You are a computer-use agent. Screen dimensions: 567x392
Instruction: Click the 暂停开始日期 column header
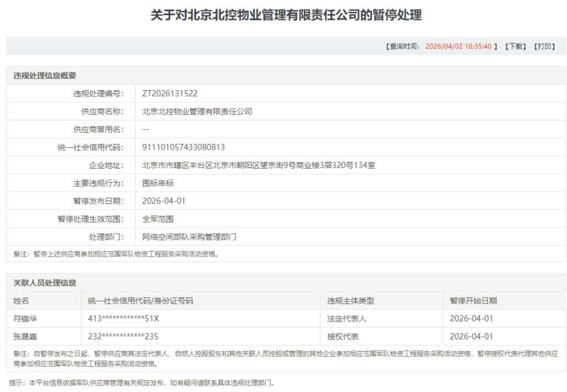(473, 301)
